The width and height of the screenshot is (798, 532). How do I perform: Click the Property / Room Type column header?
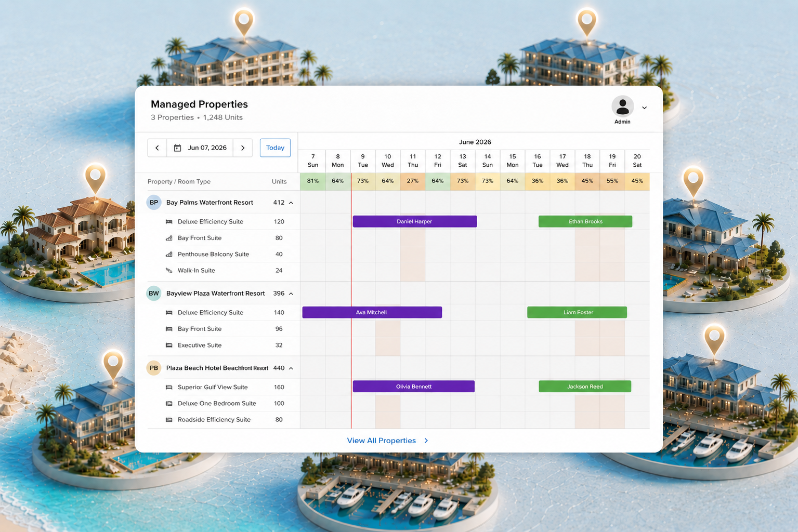[x=179, y=181]
